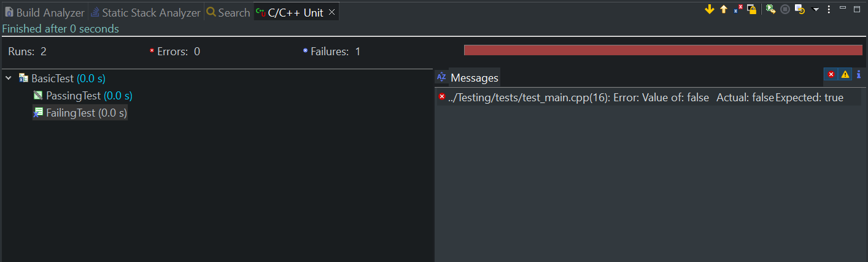This screenshot has width=868, height=262.
Task: Select the FailingTest entry
Action: pos(80,113)
